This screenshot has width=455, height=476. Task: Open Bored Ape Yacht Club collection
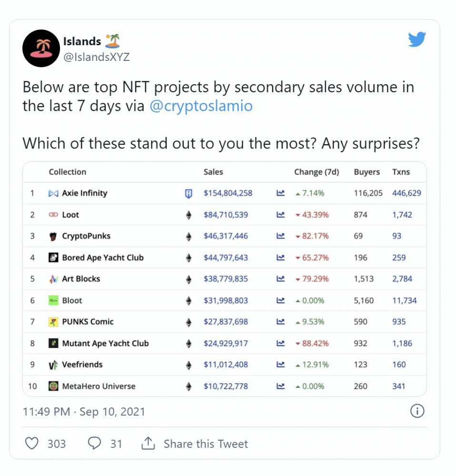point(103,258)
